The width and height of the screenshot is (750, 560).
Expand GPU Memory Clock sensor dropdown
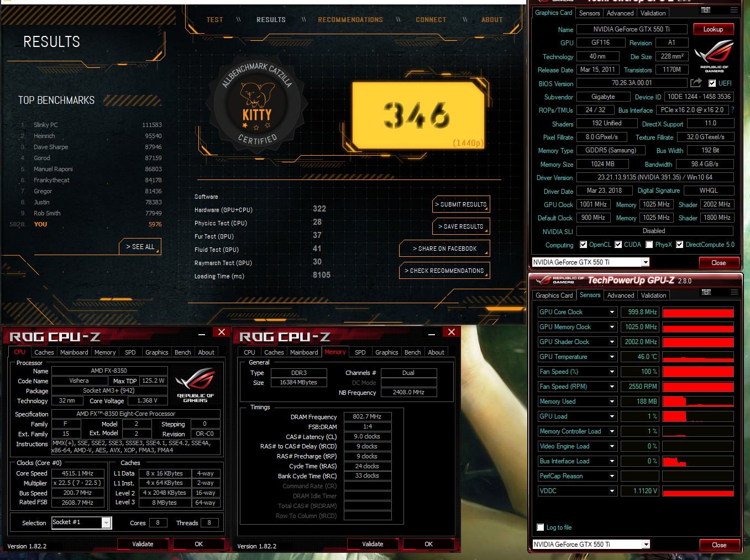point(612,327)
